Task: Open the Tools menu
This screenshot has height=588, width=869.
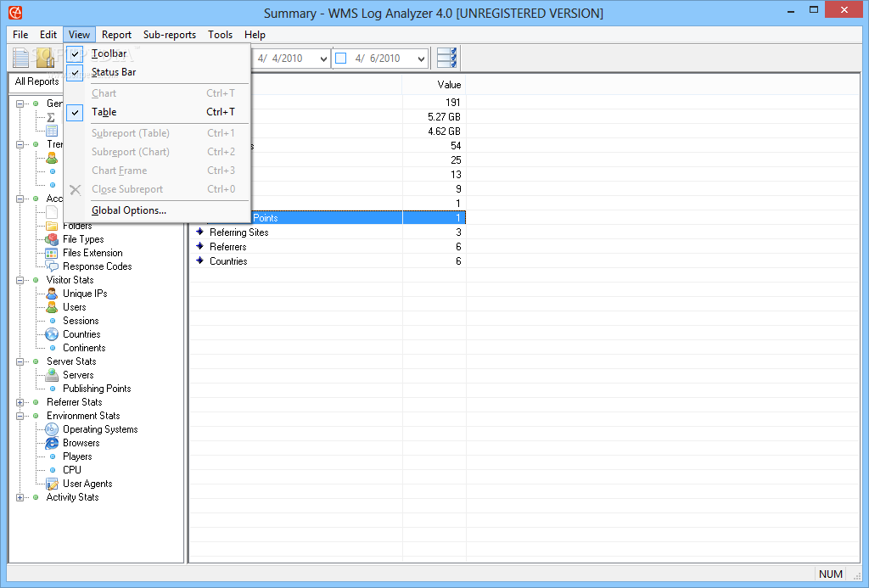Action: (x=220, y=34)
